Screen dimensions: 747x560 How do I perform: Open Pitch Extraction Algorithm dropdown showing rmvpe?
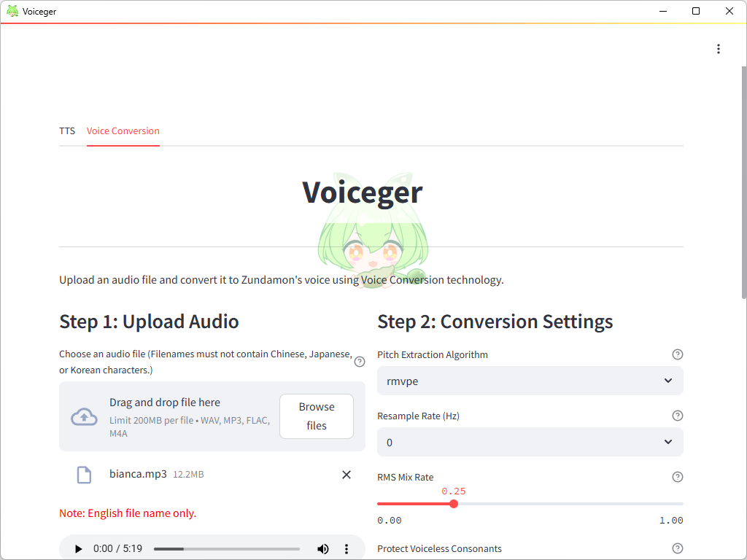pos(530,381)
